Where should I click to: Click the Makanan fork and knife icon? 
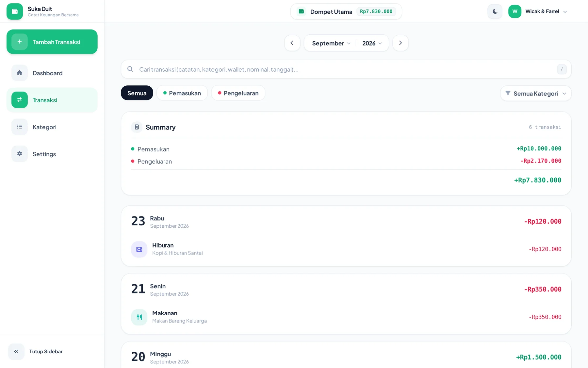point(139,317)
